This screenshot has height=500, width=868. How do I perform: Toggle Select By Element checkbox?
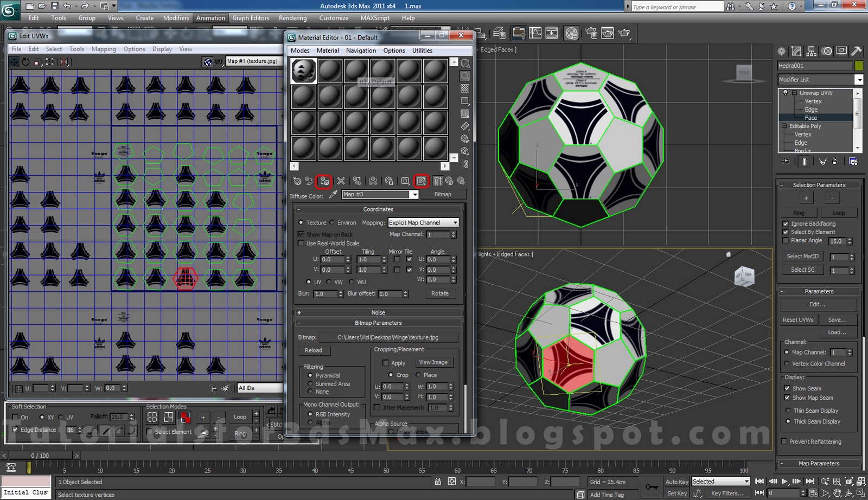(x=786, y=232)
